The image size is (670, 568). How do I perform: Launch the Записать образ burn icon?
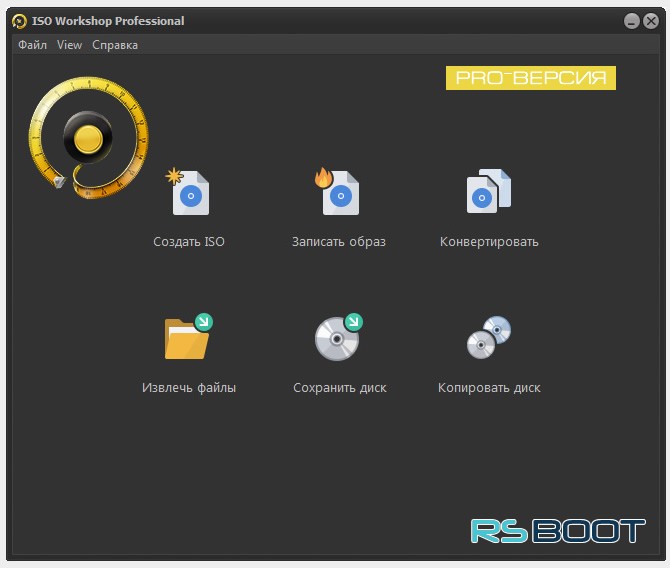click(338, 191)
